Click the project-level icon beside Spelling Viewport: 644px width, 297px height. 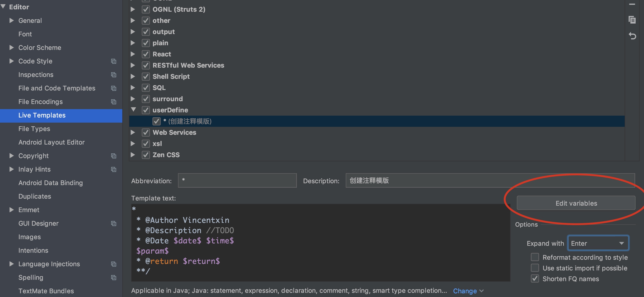(113, 277)
